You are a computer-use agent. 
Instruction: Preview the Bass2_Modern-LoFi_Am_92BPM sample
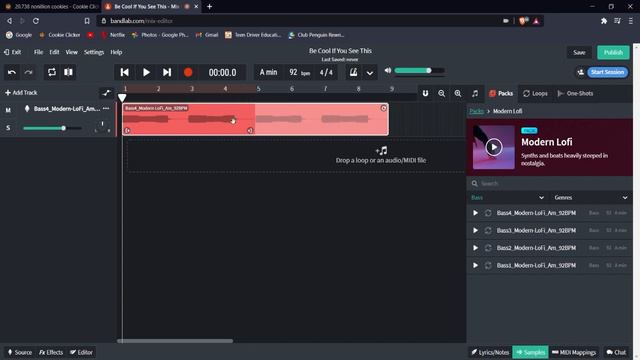pyautogui.click(x=475, y=248)
